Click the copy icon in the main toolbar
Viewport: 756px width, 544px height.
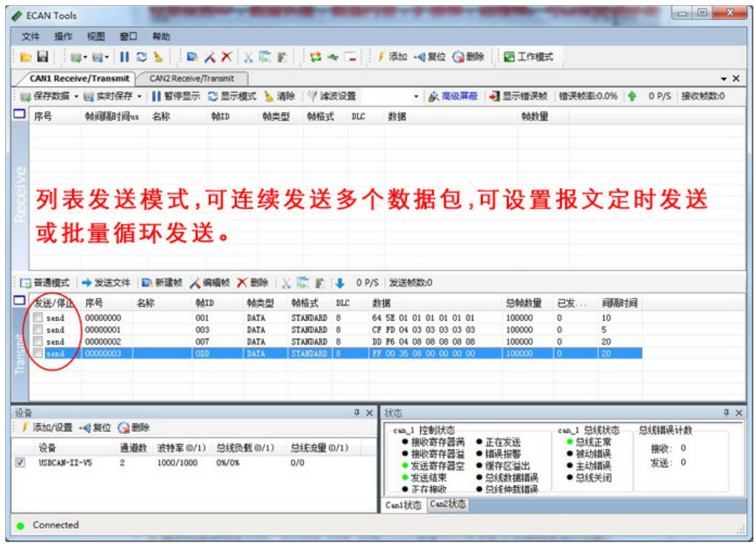click(264, 57)
